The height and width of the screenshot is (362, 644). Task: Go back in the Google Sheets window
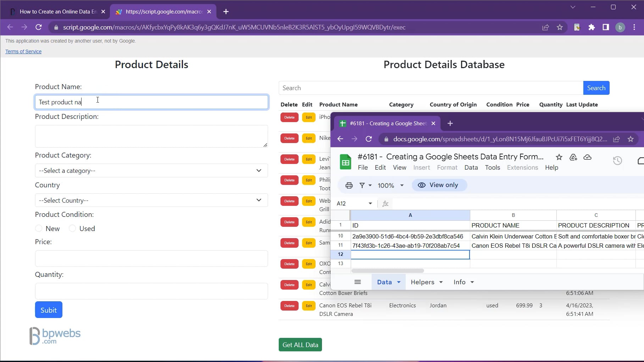click(340, 139)
